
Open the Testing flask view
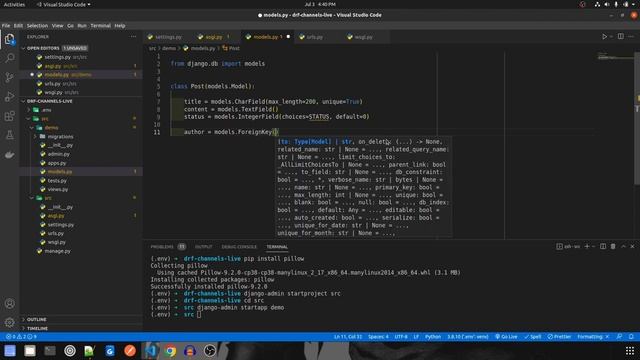pos(9,135)
